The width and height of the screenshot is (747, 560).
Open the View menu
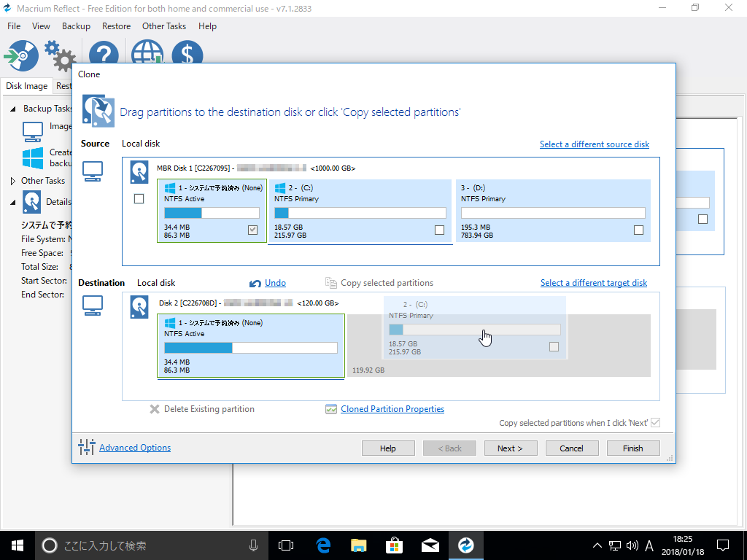click(x=41, y=26)
